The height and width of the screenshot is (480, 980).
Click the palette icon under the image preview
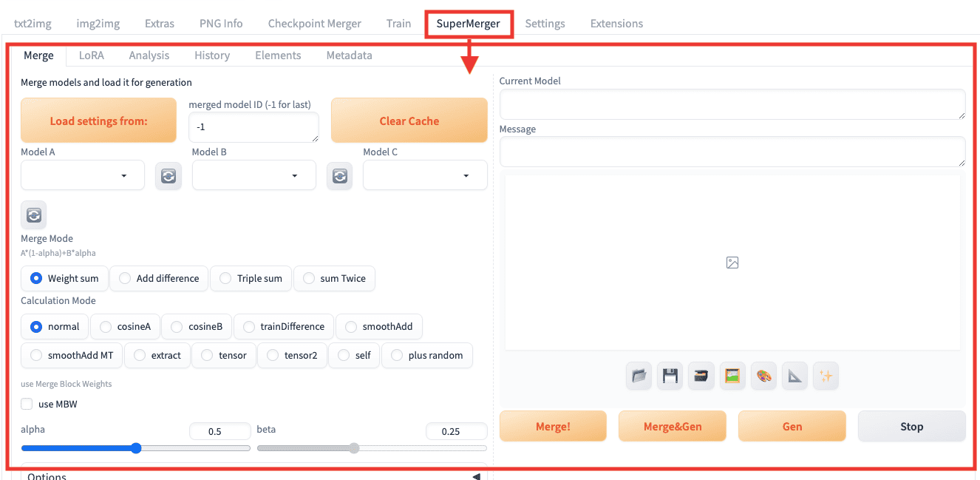point(763,376)
